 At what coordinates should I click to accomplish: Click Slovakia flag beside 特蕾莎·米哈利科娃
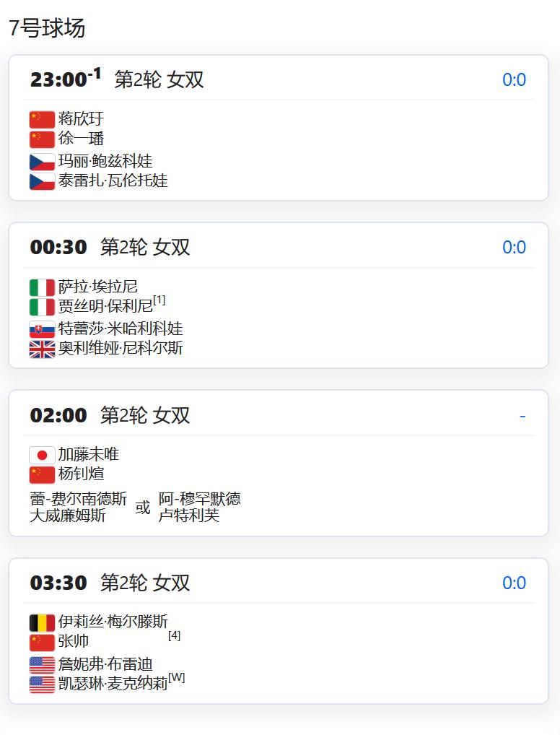[x=42, y=329]
